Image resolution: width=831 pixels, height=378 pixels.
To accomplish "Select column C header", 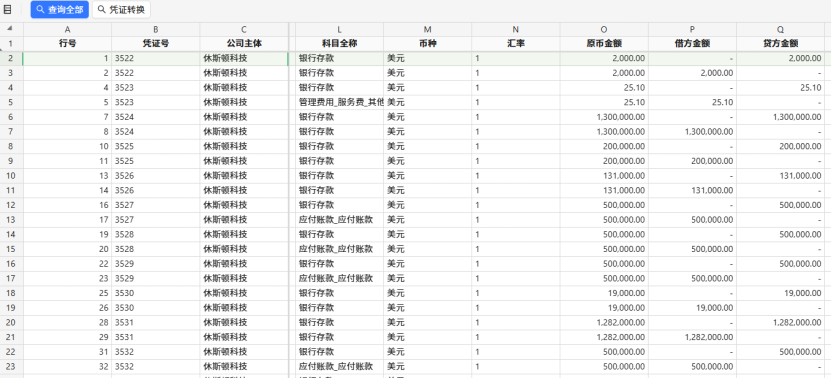I will coord(244,30).
